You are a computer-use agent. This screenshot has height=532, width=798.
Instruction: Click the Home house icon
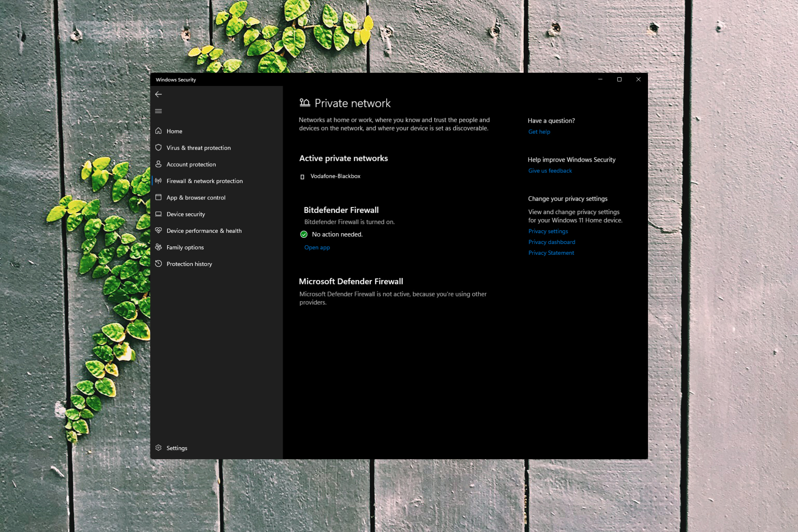[158, 131]
